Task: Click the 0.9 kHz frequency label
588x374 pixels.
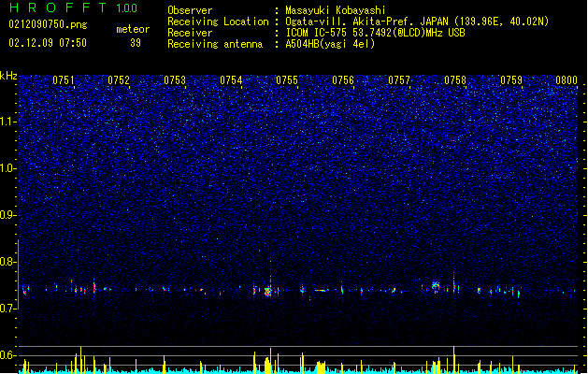Action: pyautogui.click(x=8, y=215)
